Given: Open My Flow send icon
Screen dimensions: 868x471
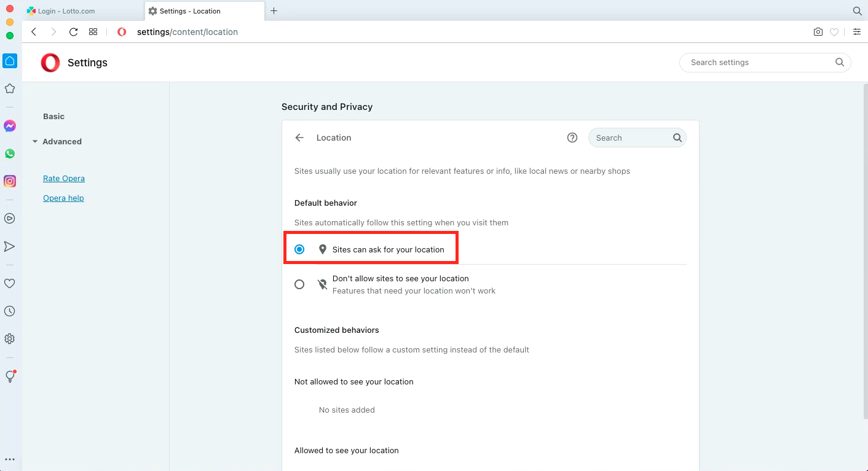Looking at the screenshot, I should (x=10, y=246).
